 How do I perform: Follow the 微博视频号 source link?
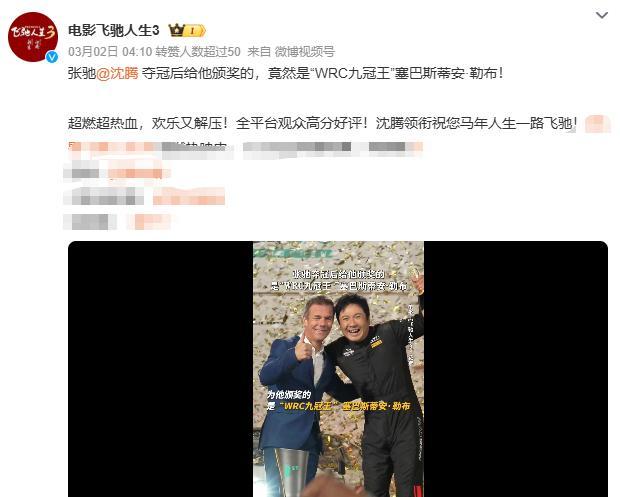[304, 51]
